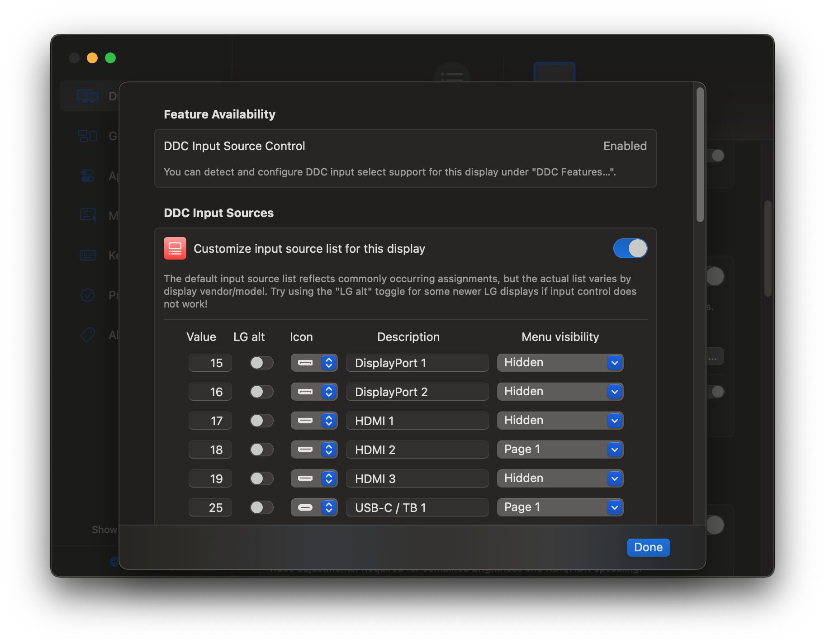Open Menu visibility dropdown for USB-C / TB 1

tap(560, 507)
